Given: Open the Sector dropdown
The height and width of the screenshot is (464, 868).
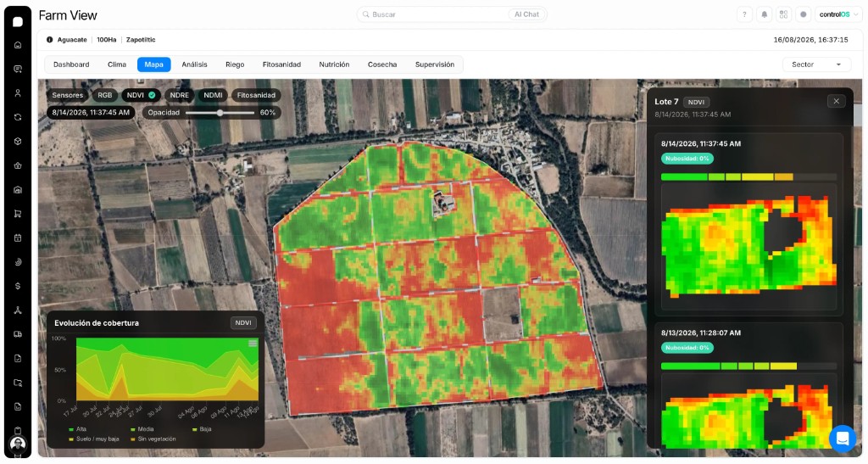Looking at the screenshot, I should (x=816, y=64).
